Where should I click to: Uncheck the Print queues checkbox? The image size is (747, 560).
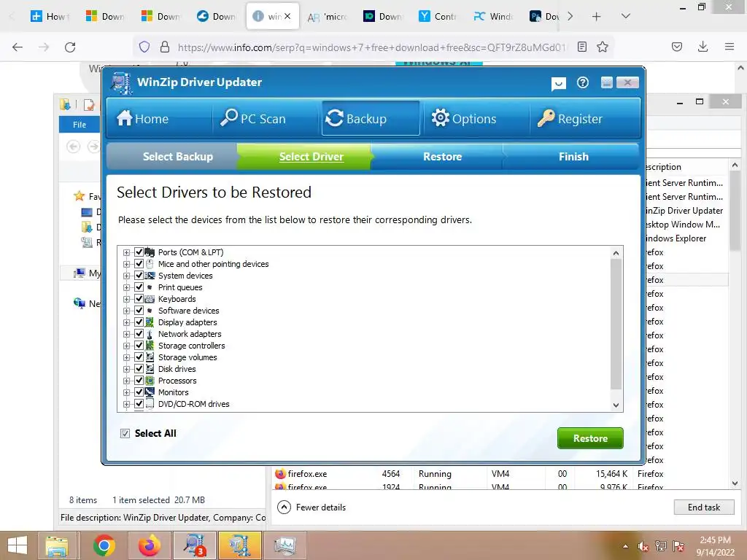point(139,287)
